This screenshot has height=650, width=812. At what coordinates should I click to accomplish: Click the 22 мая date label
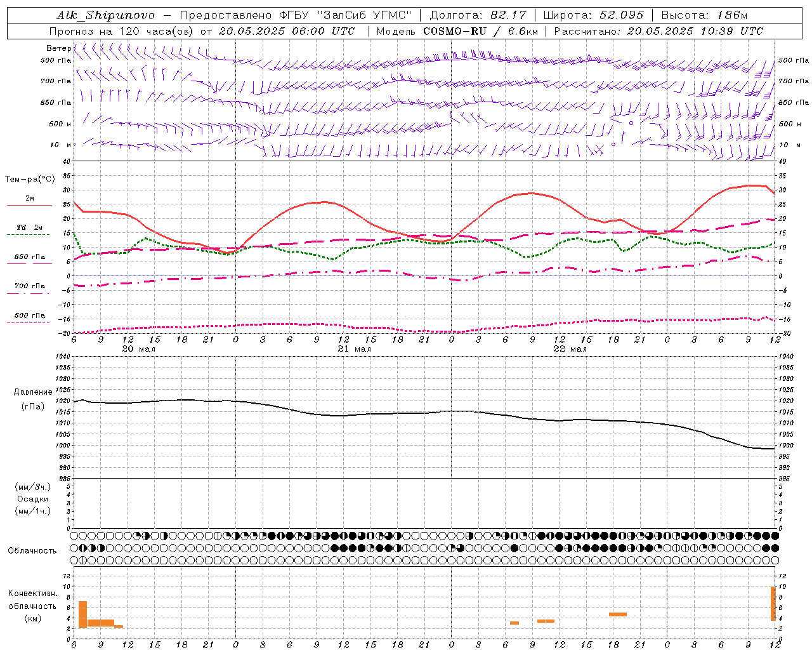[x=570, y=349]
